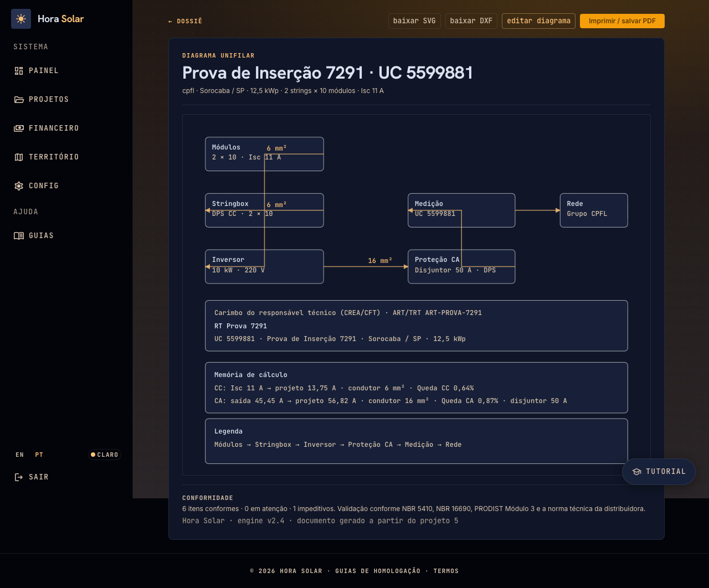Click the Guias open-book icon
Viewport: 709px width, 588px height.
pos(19,236)
